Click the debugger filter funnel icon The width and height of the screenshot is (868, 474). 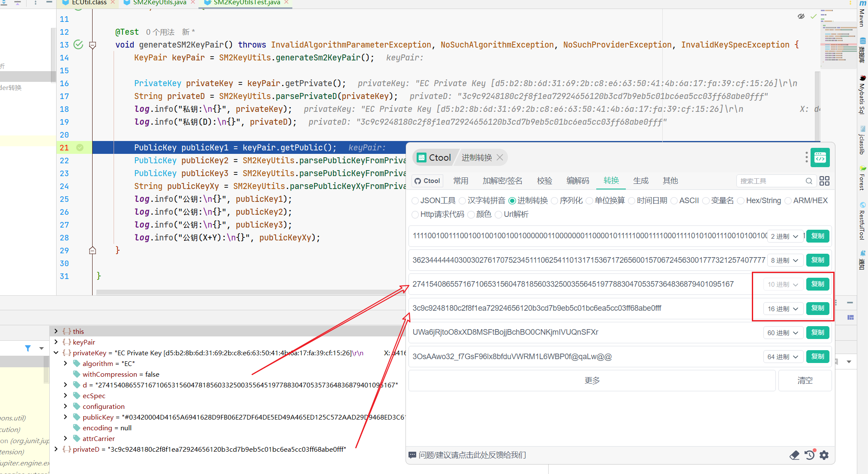click(28, 348)
